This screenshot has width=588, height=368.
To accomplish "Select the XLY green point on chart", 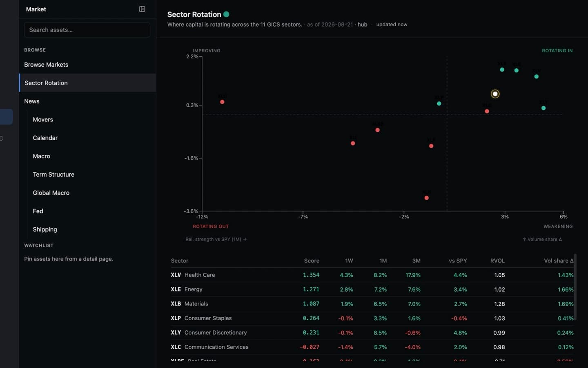I will point(543,108).
